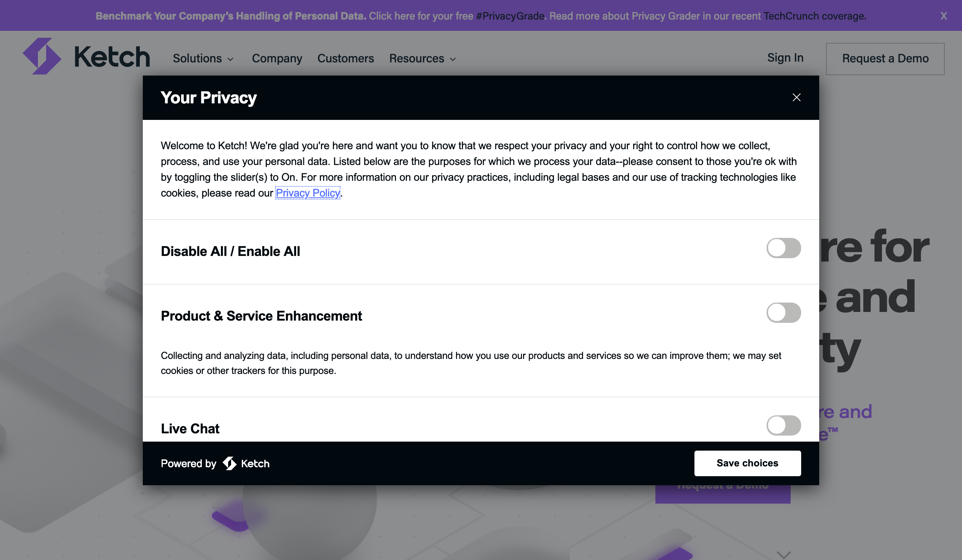
Task: Toggle the Disable All / Enable All switch
Action: (x=784, y=248)
